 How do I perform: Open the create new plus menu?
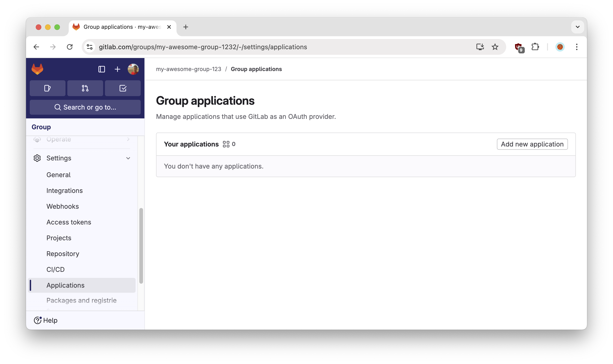click(117, 69)
